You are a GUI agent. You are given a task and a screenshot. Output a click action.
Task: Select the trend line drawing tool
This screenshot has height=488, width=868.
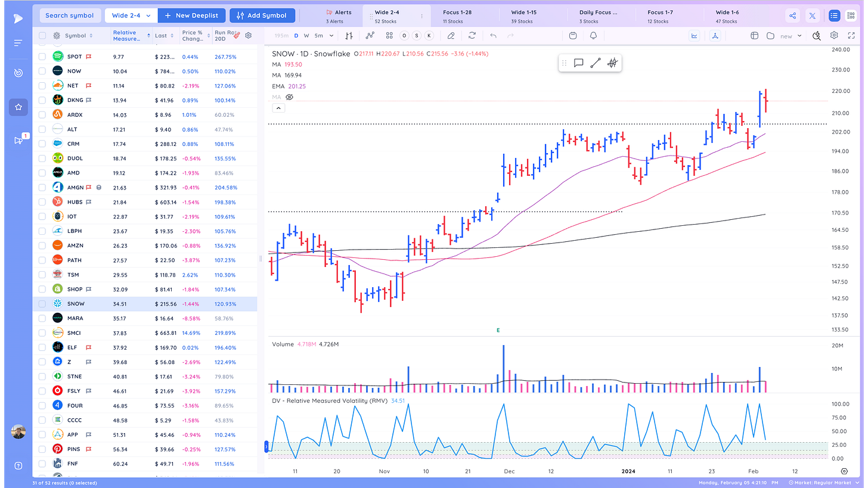pyautogui.click(x=595, y=63)
